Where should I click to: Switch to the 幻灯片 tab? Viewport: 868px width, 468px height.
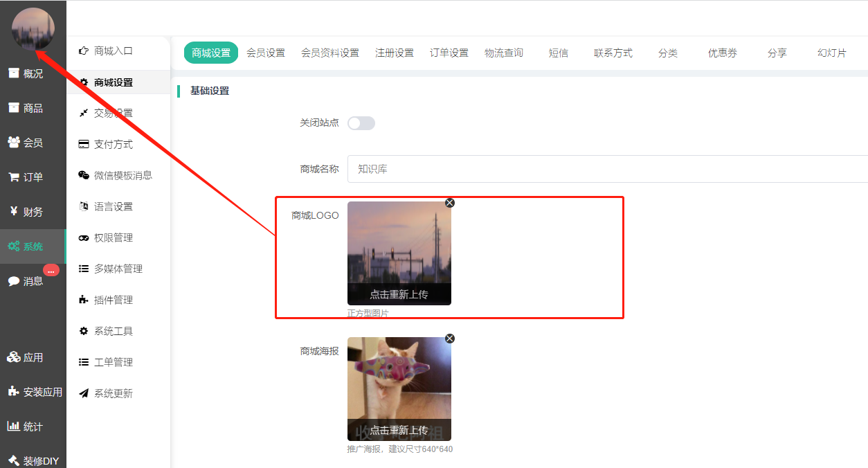coord(832,53)
